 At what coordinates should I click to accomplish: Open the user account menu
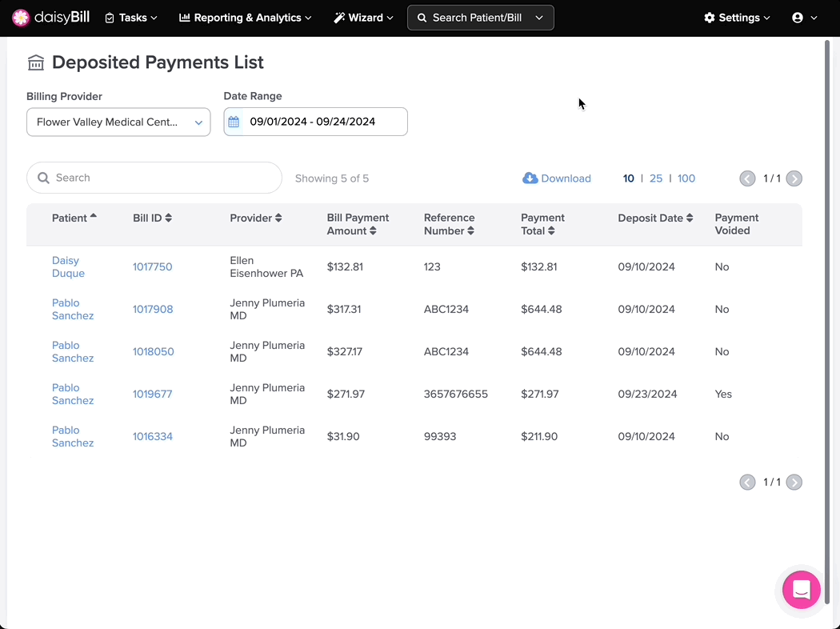(x=804, y=18)
